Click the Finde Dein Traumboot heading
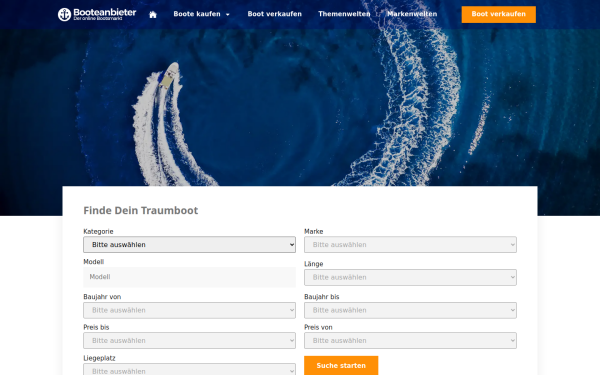Screen dimensions: 600x375 [x=140, y=210]
